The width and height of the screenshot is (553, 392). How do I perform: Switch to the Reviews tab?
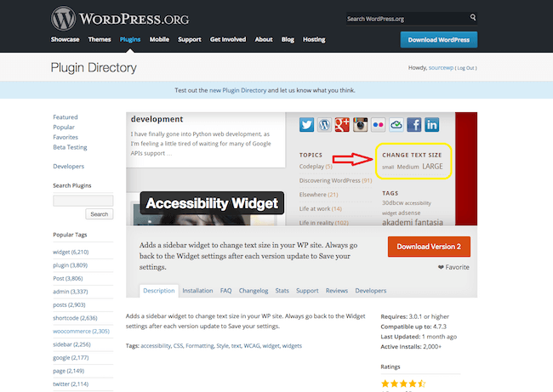tap(336, 291)
